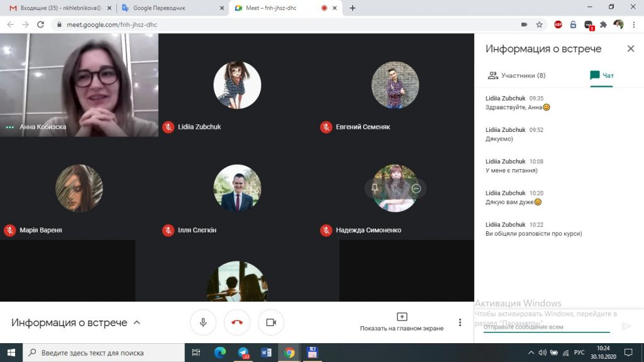The width and height of the screenshot is (644, 362).
Task: Open the three-dot more options menu
Action: click(x=460, y=322)
